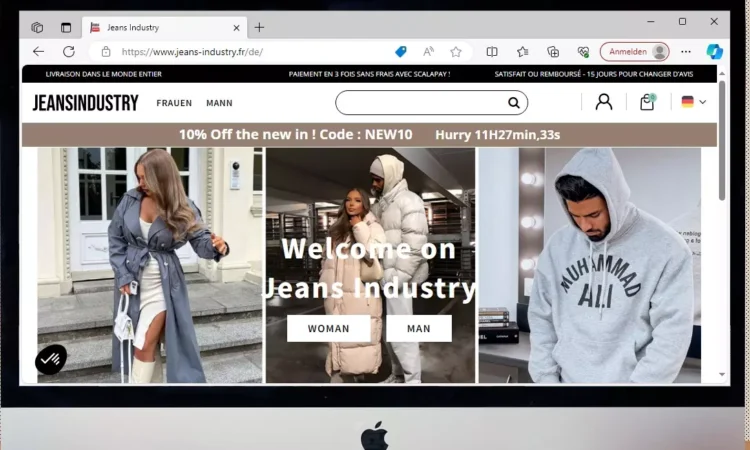Click the JEANSINDUSTRY logo
The image size is (750, 450).
click(x=86, y=103)
